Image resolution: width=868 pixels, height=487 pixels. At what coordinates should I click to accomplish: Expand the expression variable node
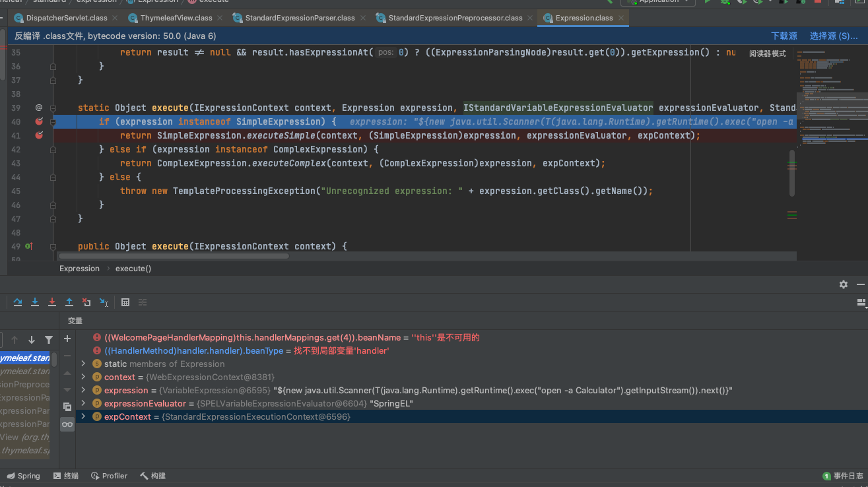coord(83,390)
